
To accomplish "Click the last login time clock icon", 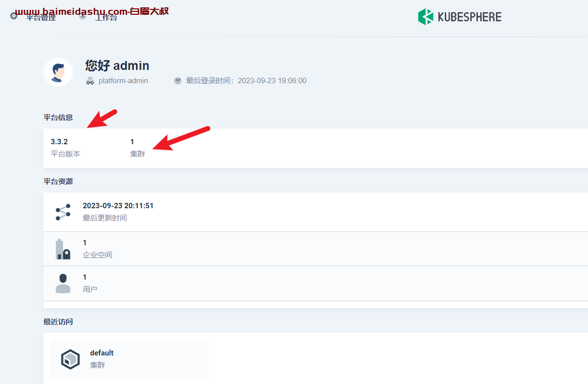I will [x=178, y=81].
